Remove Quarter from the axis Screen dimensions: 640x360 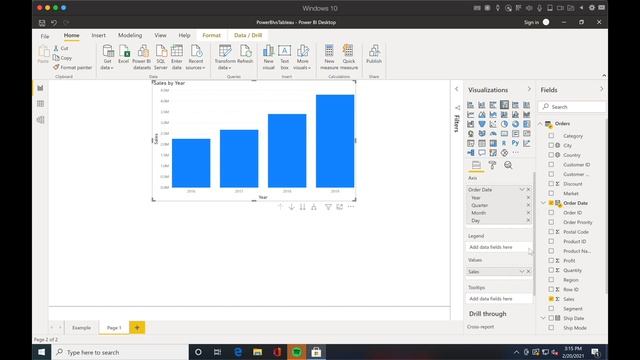click(x=528, y=205)
